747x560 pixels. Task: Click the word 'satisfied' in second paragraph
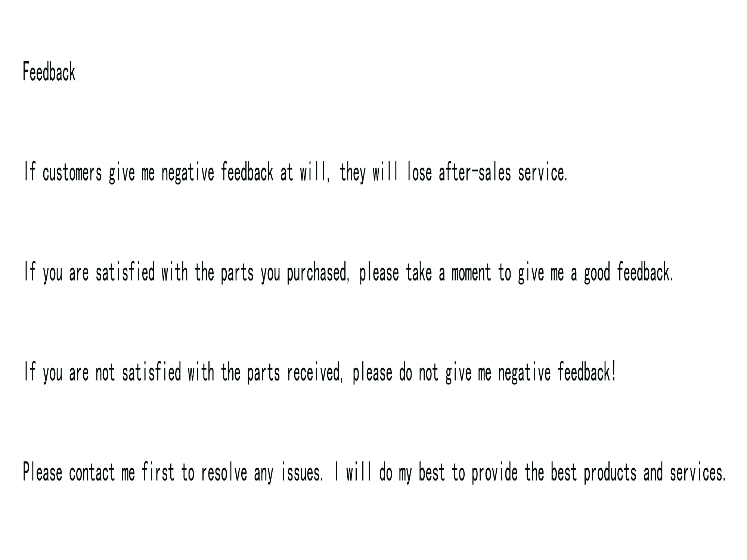pyautogui.click(x=125, y=273)
